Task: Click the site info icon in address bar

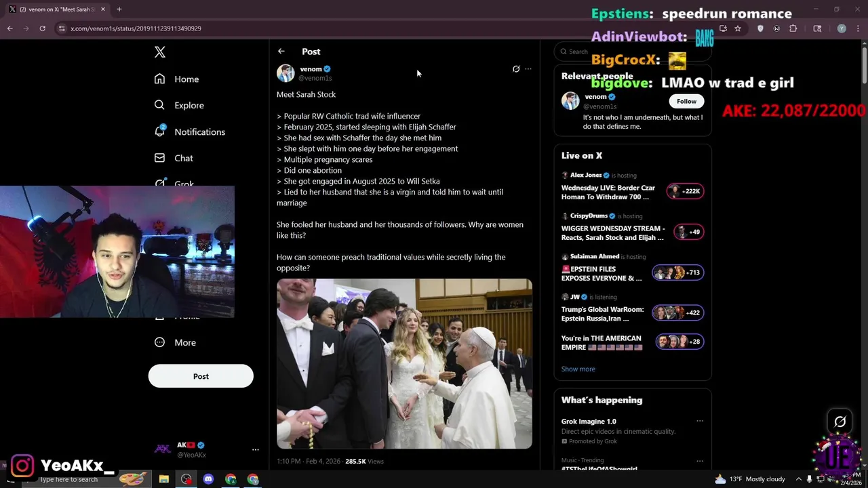Action: point(62,28)
